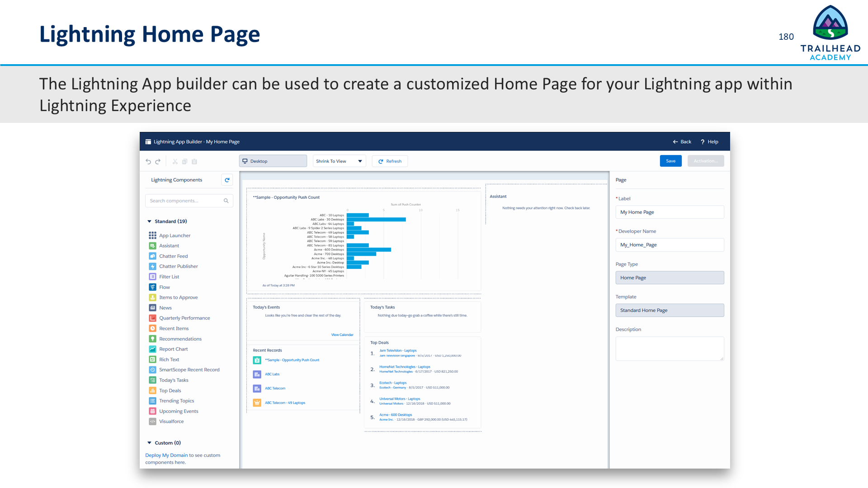Open the Deploy My Domain link
This screenshot has height=488, width=868.
tap(166, 455)
